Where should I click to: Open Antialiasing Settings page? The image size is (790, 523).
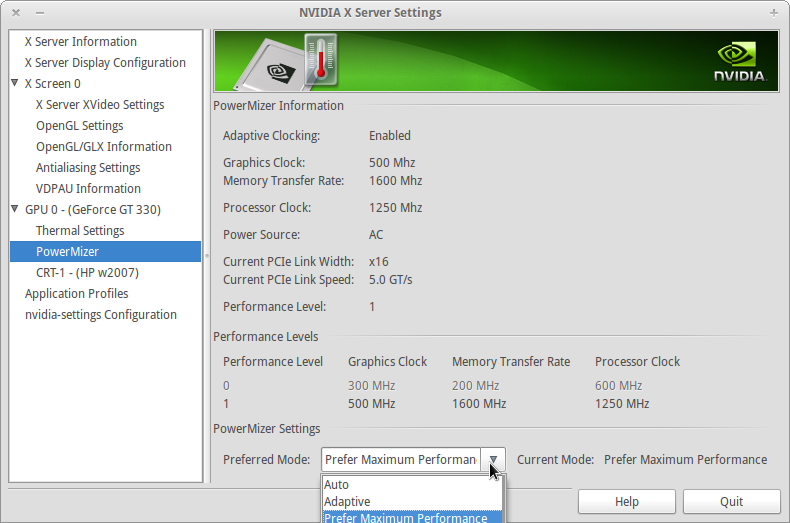(x=88, y=168)
